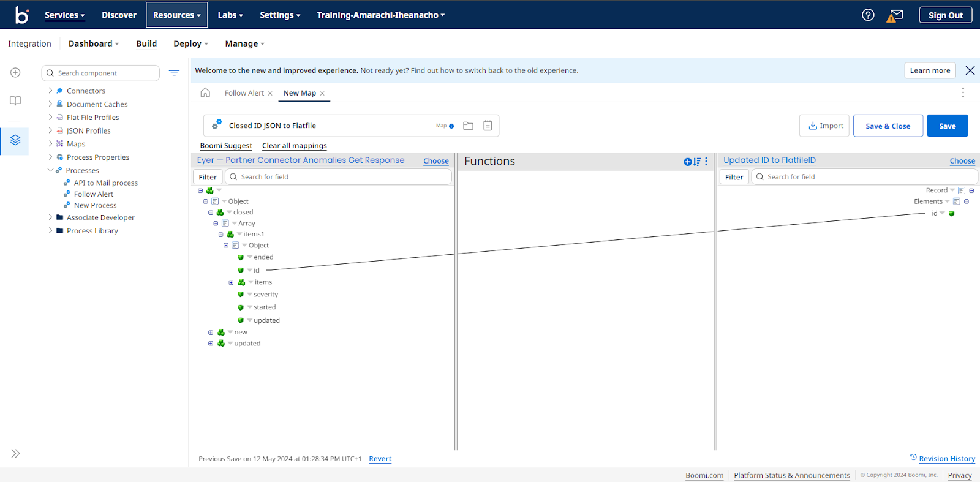This screenshot has width=980, height=482.
Task: Click the functions ordering icon
Action: (x=697, y=162)
